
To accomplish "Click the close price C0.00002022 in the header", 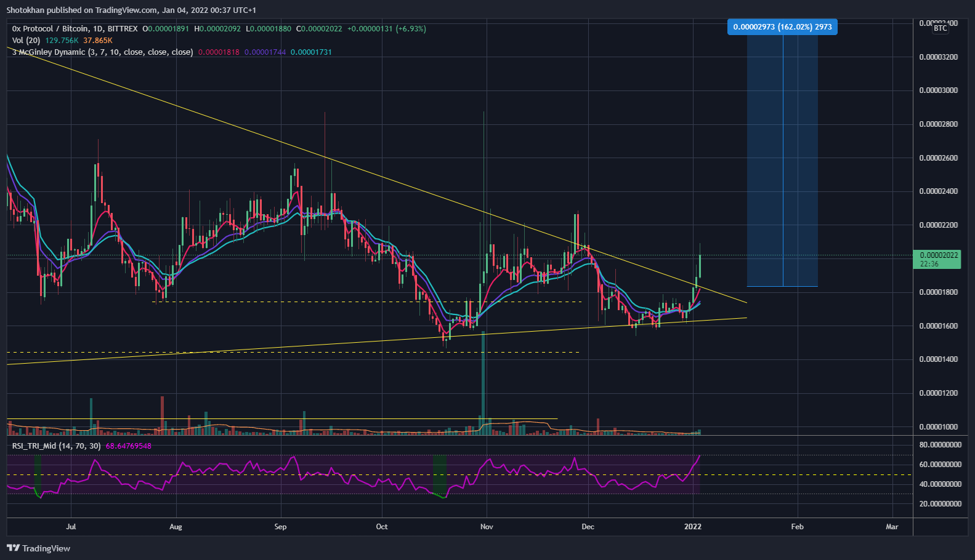I will (x=319, y=29).
